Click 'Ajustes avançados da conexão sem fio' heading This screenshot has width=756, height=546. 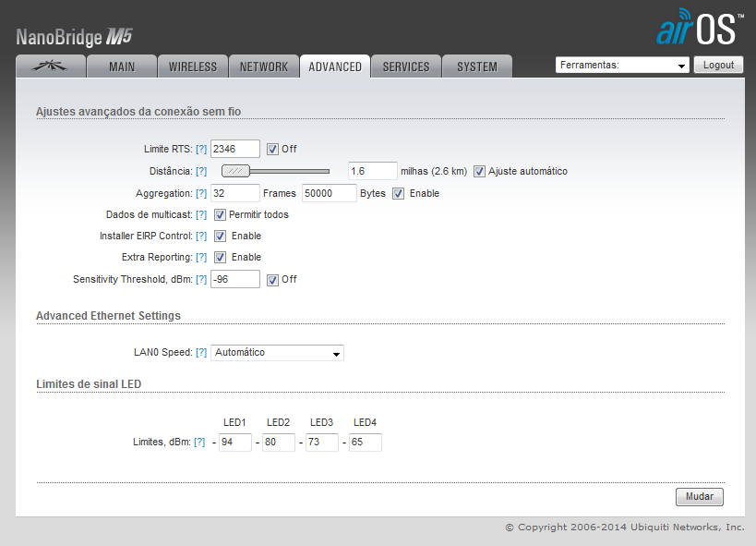(x=138, y=112)
